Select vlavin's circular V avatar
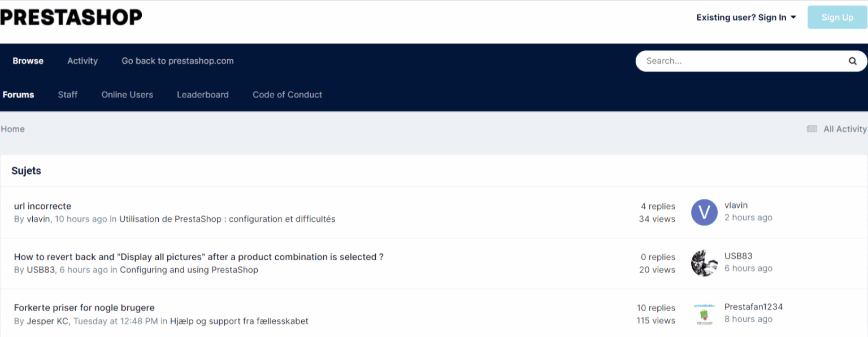The width and height of the screenshot is (868, 337). point(704,212)
